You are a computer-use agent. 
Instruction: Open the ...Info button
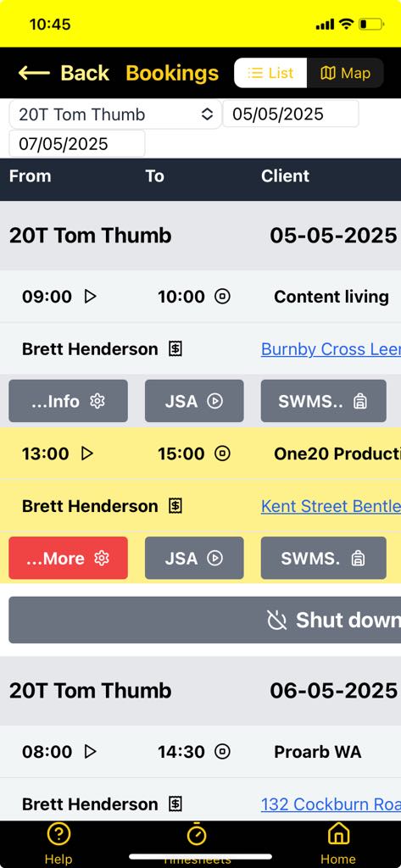click(x=68, y=401)
